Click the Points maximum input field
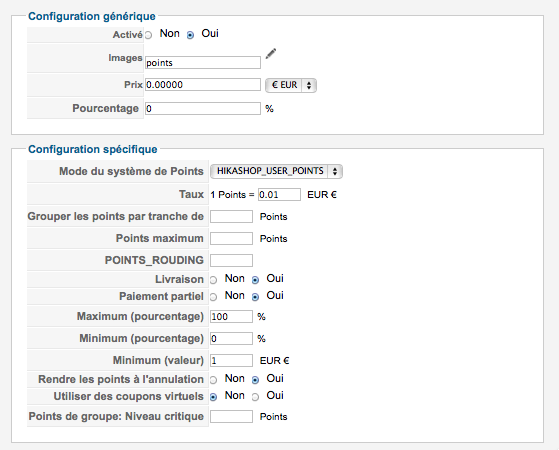 click(x=231, y=238)
